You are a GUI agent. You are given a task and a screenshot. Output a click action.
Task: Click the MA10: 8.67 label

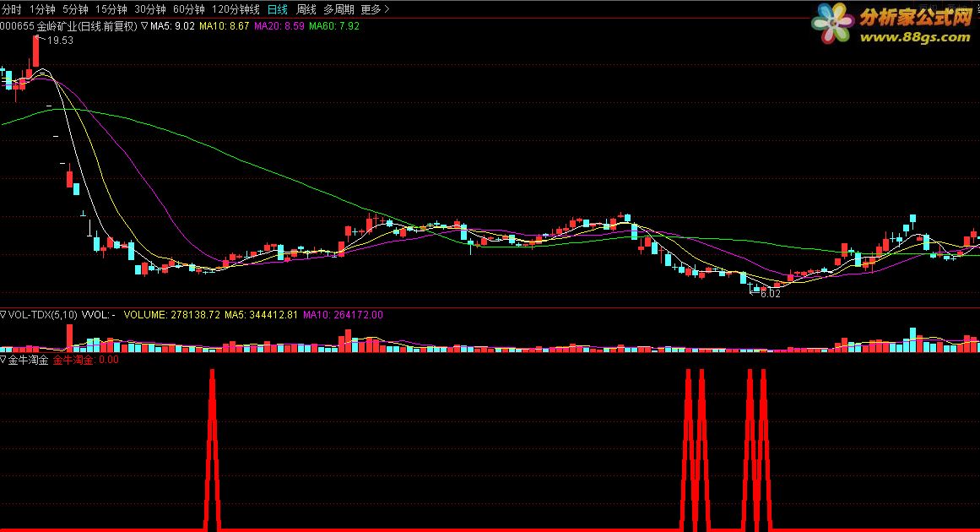pos(224,26)
